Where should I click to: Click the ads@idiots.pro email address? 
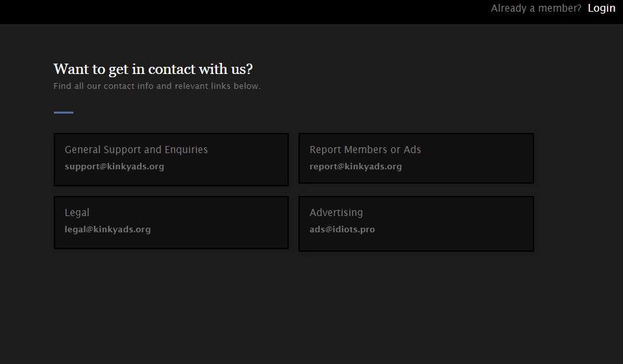pos(342,230)
